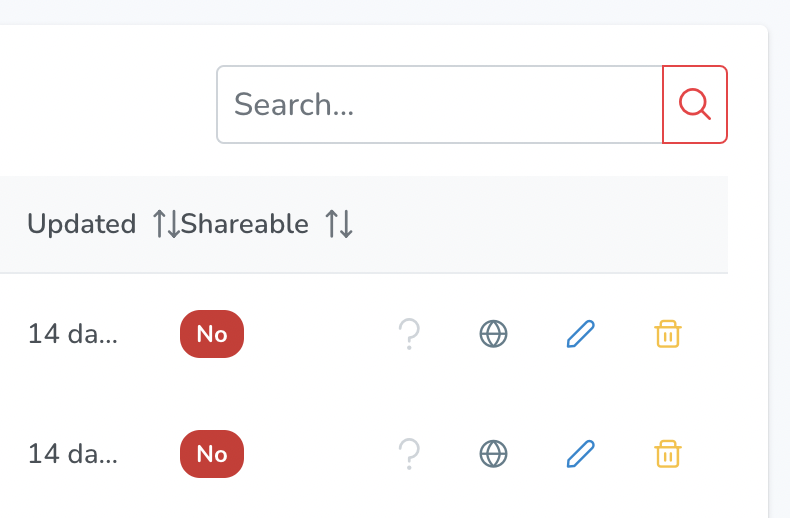Screen dimensions: 790x518
Task: Click the up arrow beside Shareable
Action: click(332, 224)
